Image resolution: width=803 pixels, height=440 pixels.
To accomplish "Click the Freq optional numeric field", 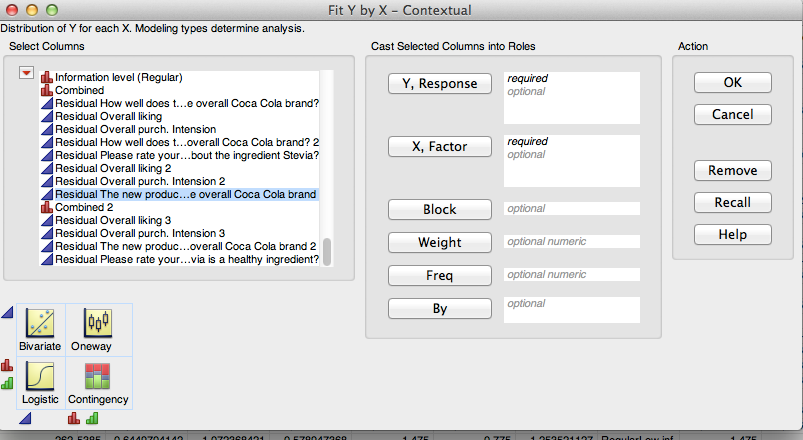I will pos(572,275).
